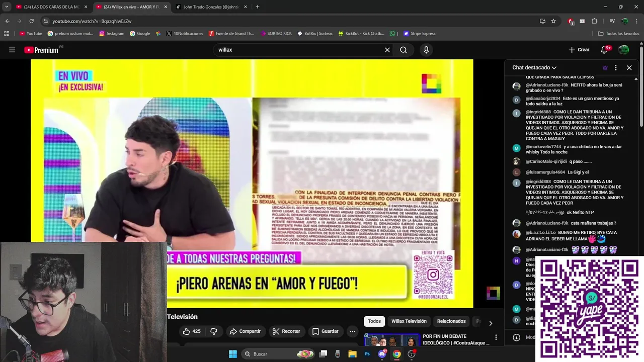Open options for POR FIN UN DEBATE video

click(496, 337)
